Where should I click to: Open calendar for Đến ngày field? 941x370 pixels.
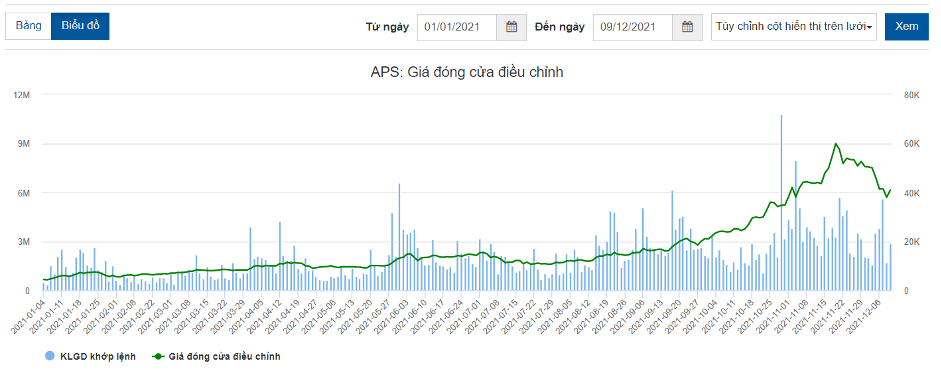pyautogui.click(x=688, y=27)
